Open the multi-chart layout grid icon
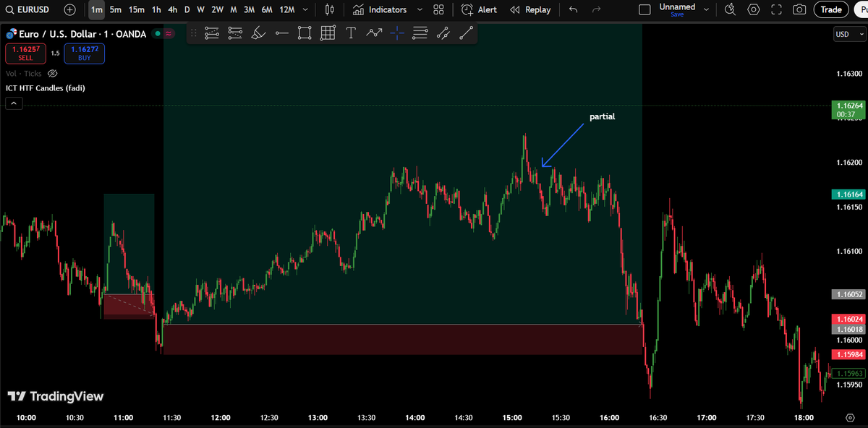The width and height of the screenshot is (868, 428). [x=438, y=9]
